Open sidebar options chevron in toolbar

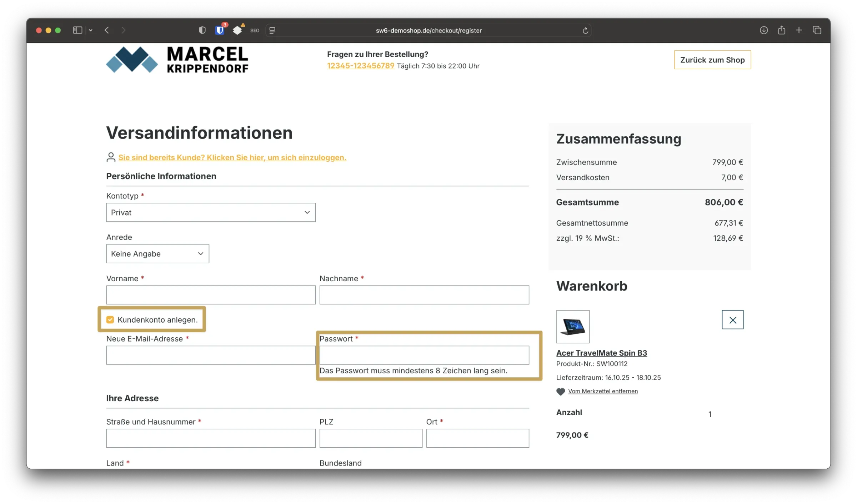click(91, 30)
